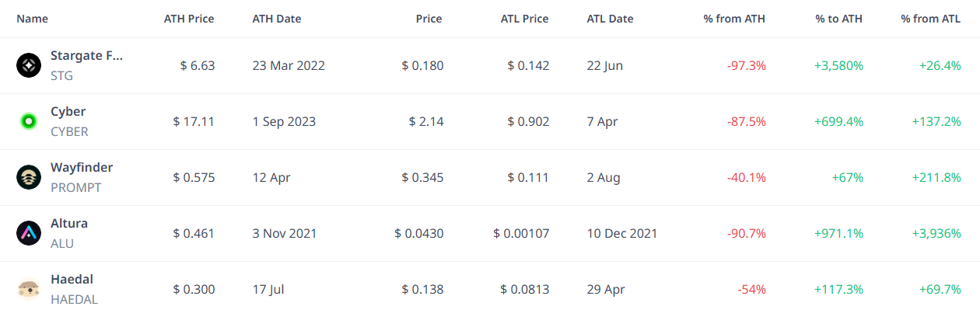
Task: Sort by % to ATH column header
Action: click(839, 19)
